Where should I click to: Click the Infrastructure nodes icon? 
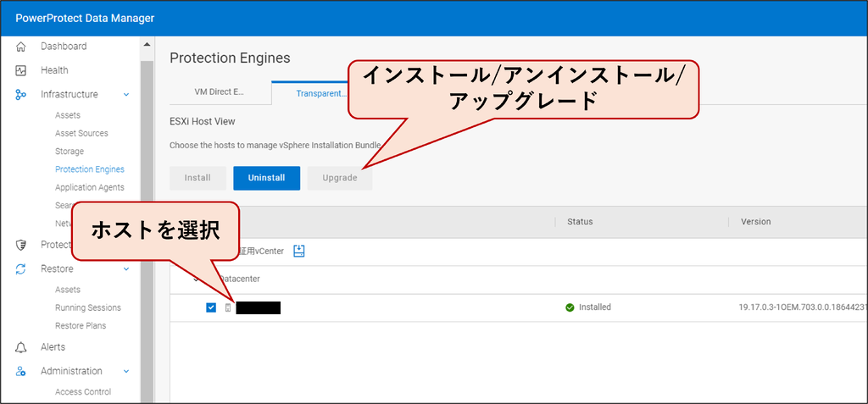point(20,95)
